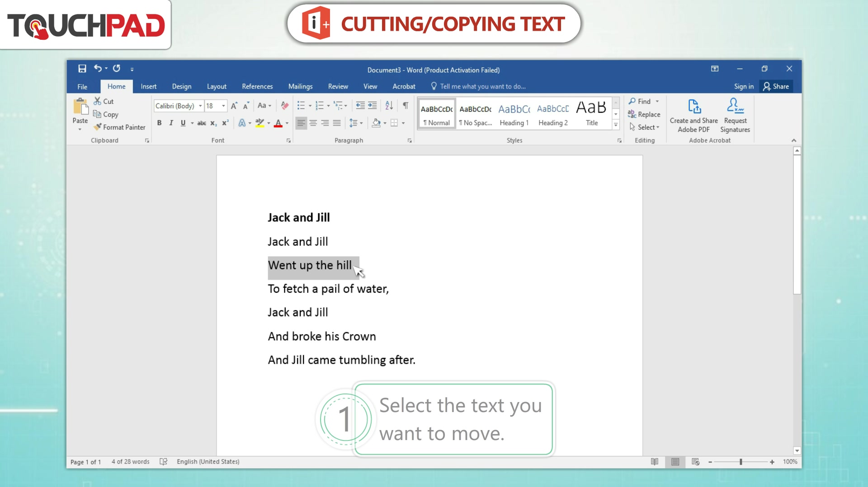Open Styles pane launcher
Viewport: 868px width, 487px height.
click(x=619, y=141)
